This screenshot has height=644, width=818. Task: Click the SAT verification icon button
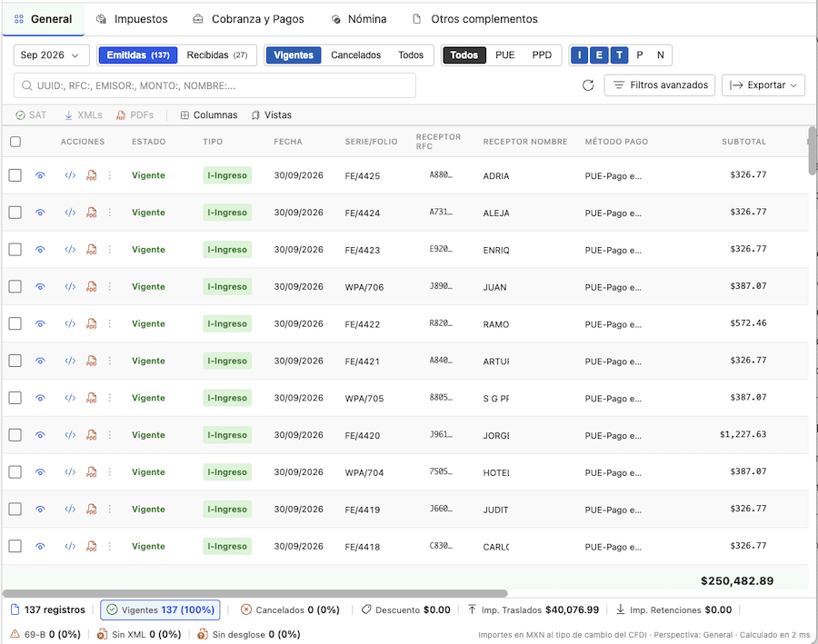(x=31, y=114)
